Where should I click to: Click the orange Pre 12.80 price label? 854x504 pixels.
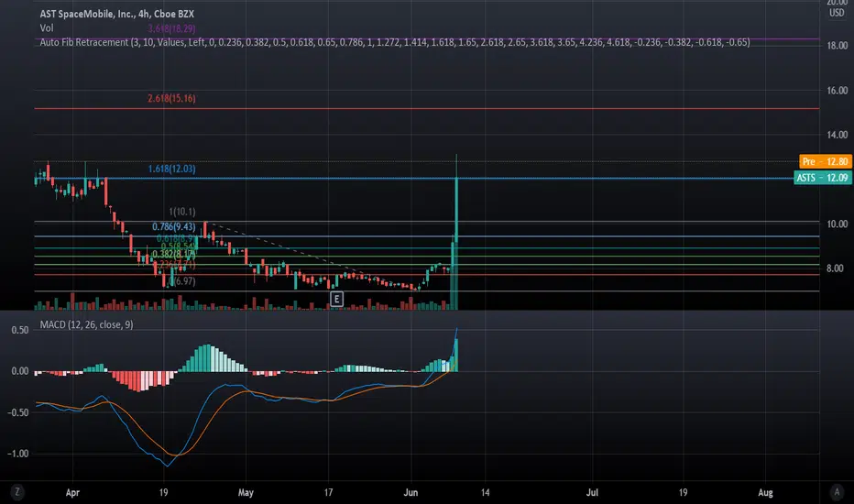pyautogui.click(x=825, y=161)
